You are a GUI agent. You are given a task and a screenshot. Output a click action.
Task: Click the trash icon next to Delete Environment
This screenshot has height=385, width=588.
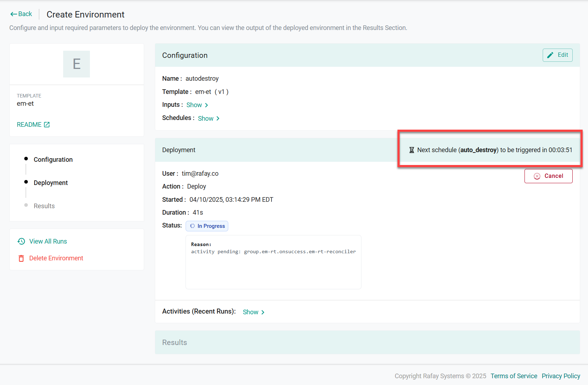[x=21, y=258]
